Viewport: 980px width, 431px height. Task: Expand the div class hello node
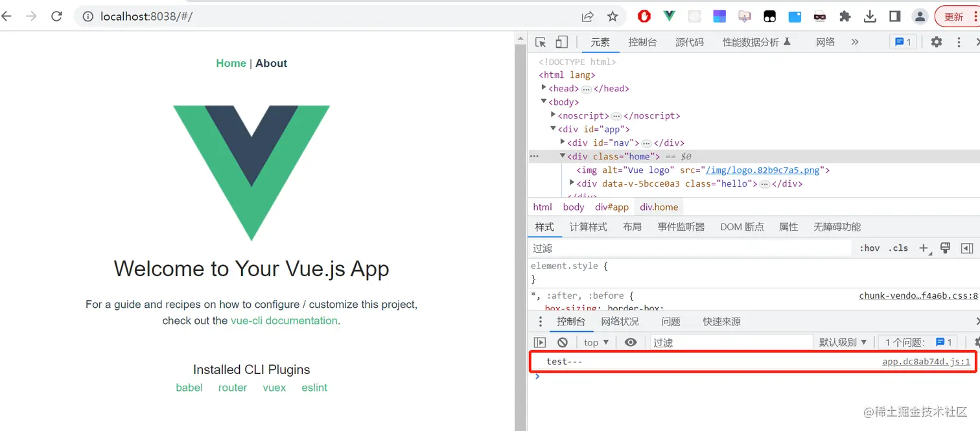click(572, 183)
